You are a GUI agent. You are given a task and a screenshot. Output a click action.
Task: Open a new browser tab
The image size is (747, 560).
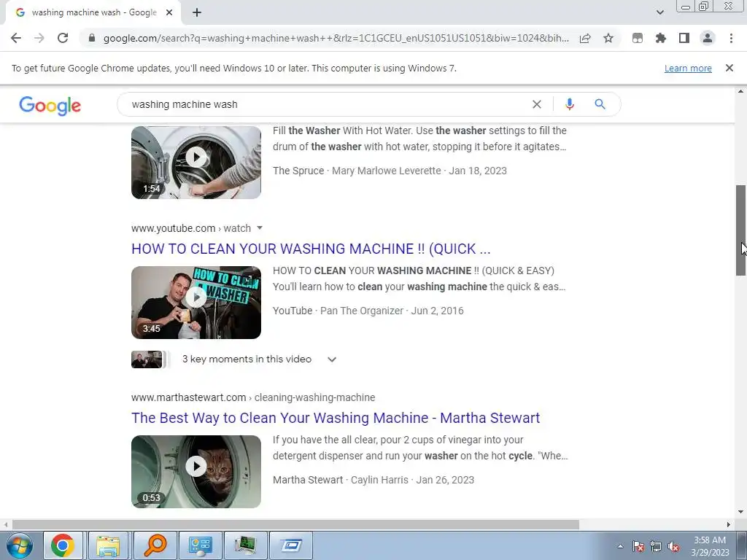(x=197, y=12)
